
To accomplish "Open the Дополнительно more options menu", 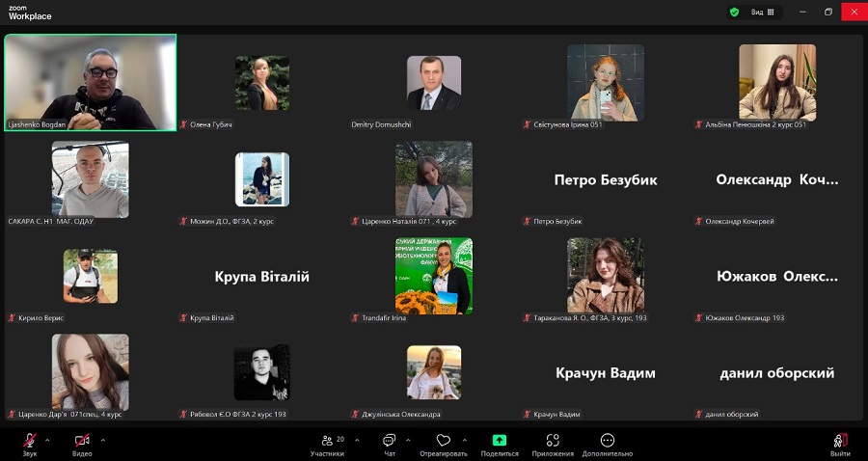I will pyautogui.click(x=608, y=442).
